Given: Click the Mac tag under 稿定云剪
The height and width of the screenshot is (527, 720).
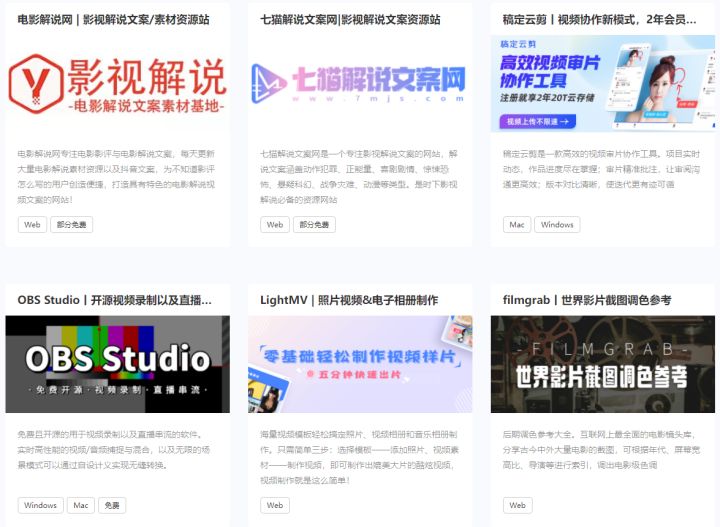Looking at the screenshot, I should pyautogui.click(x=517, y=224).
